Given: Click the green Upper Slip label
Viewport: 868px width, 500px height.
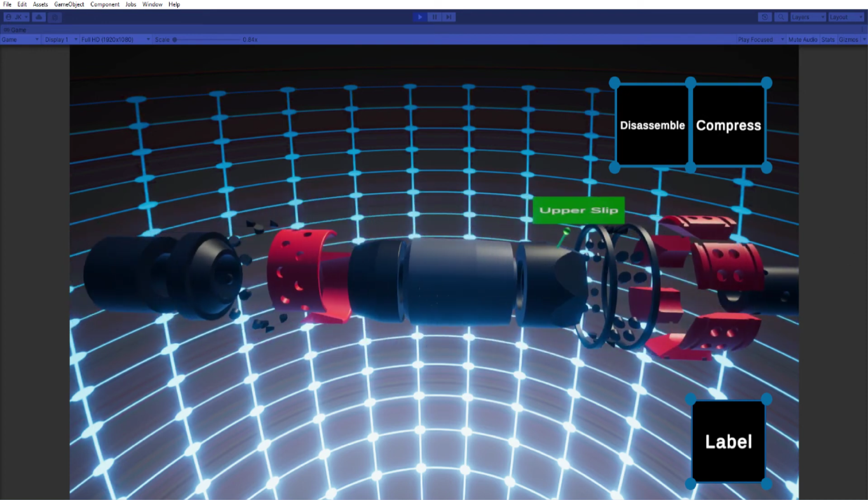Looking at the screenshot, I should [578, 210].
